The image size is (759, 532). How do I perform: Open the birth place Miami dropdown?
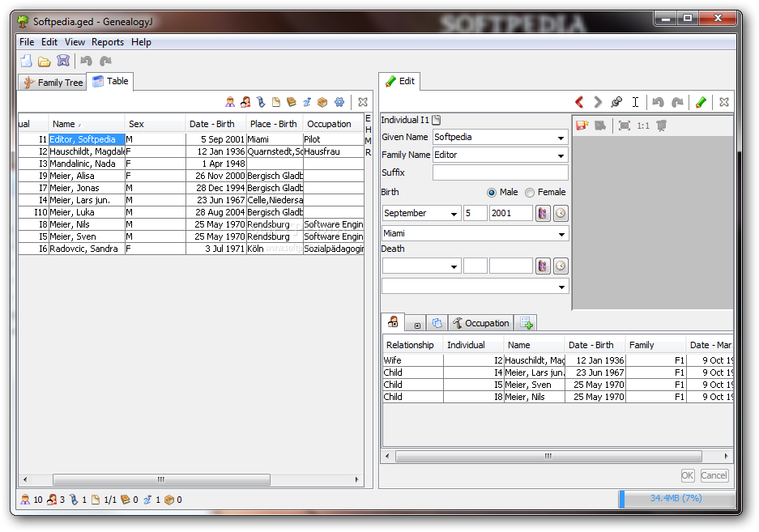point(561,234)
